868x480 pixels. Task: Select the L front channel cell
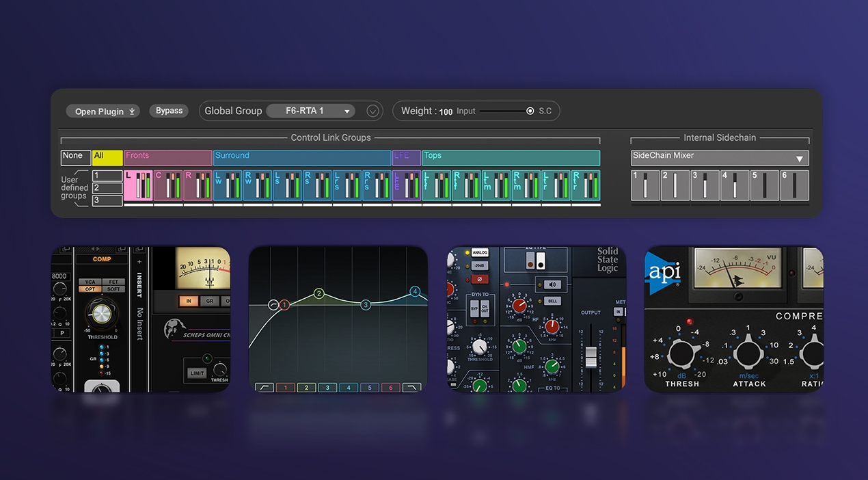coord(138,185)
